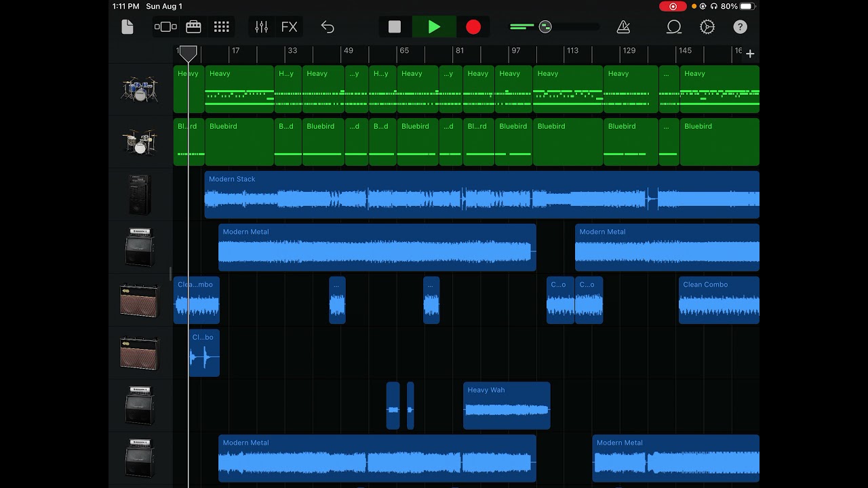868x488 pixels.
Task: Select Bluebird region under bar 17
Action: [x=239, y=142]
